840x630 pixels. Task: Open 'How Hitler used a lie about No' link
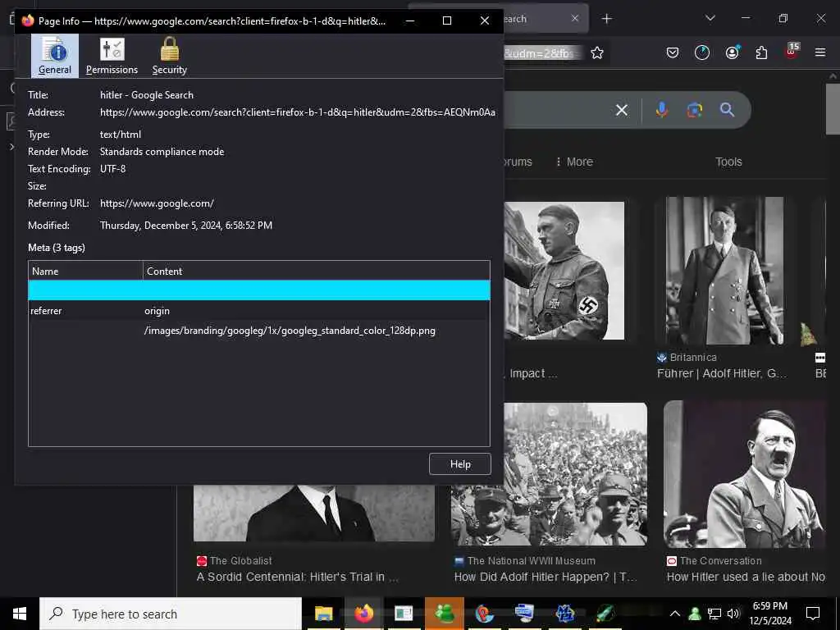point(746,577)
